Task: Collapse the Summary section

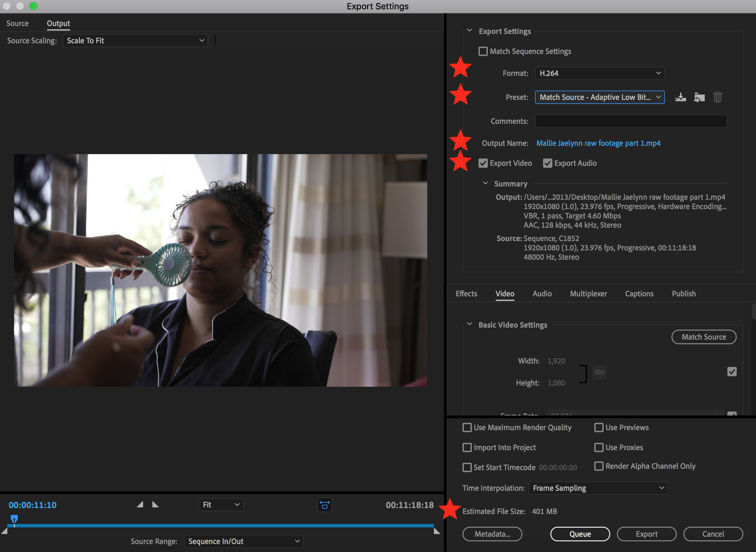Action: coord(485,183)
